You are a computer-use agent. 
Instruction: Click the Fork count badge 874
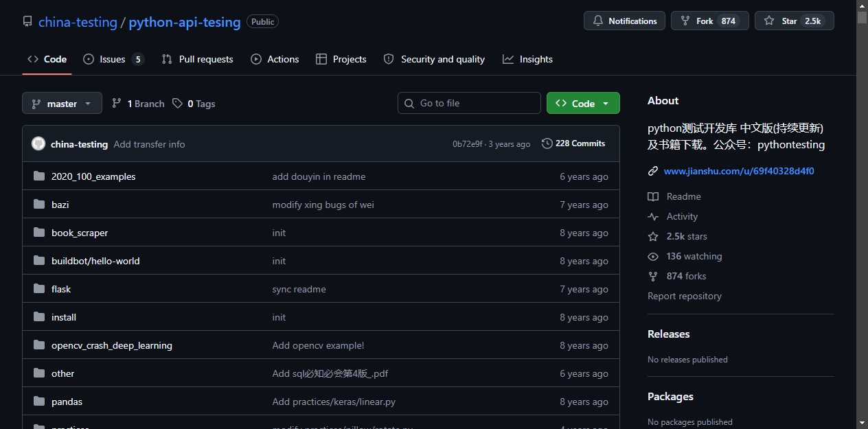pos(729,21)
